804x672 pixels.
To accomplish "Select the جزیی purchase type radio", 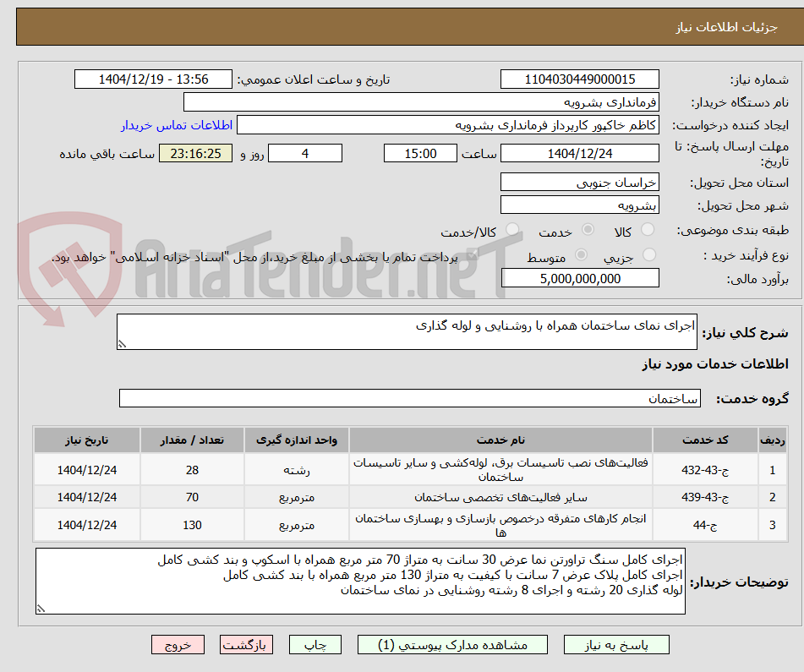I will [649, 254].
